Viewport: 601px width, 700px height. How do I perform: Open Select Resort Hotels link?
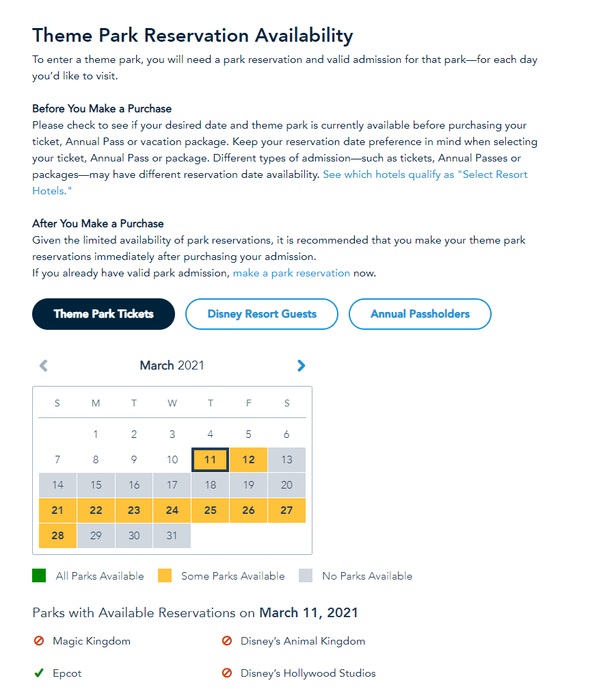425,174
